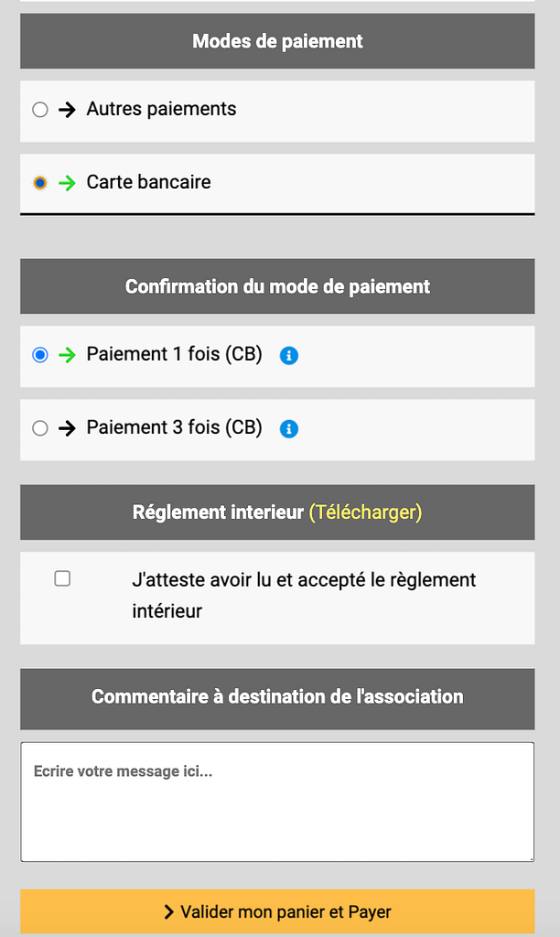Screen dimensions: 560x937
Task: Click the green arrow before Carte bancaire
Action: tap(67, 183)
